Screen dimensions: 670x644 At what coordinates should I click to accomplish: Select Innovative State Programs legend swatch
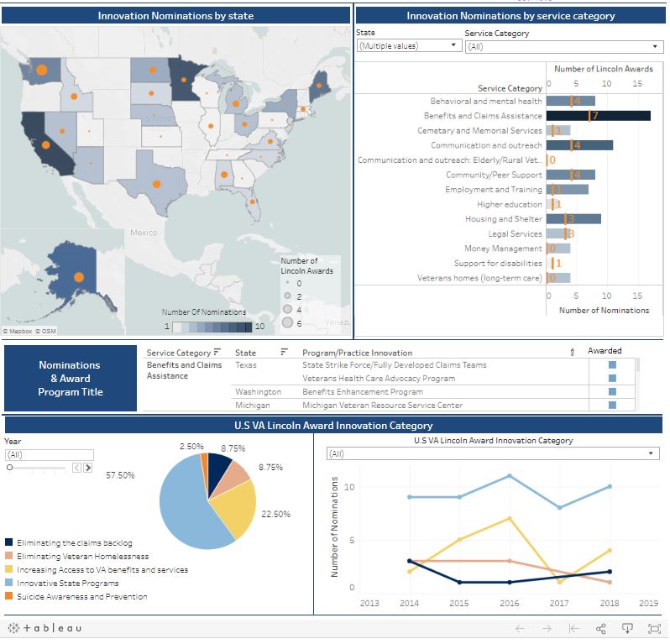[8, 583]
